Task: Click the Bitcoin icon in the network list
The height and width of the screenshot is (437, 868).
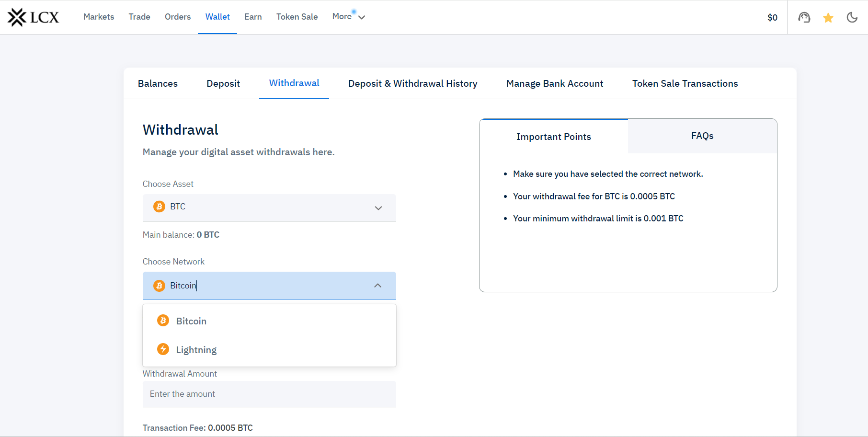Action: 163,321
